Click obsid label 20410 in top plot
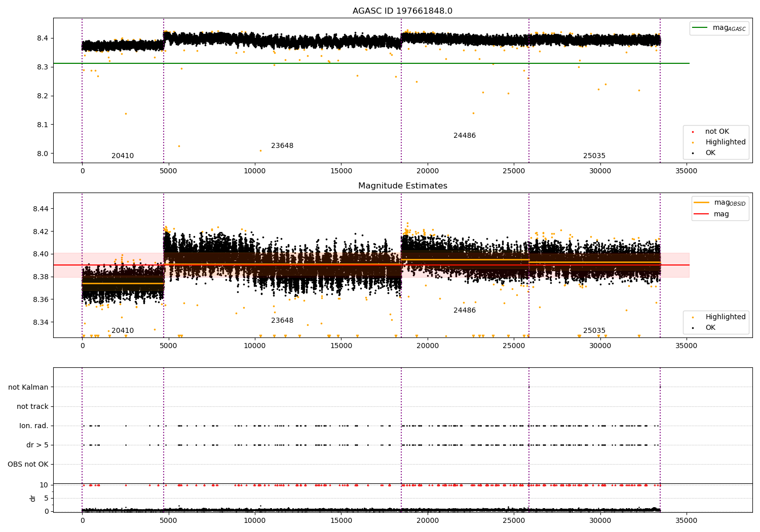This screenshot has width=760, height=532. (123, 156)
